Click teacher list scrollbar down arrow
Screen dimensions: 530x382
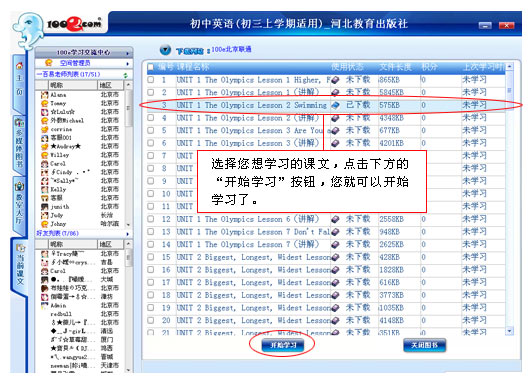click(128, 224)
